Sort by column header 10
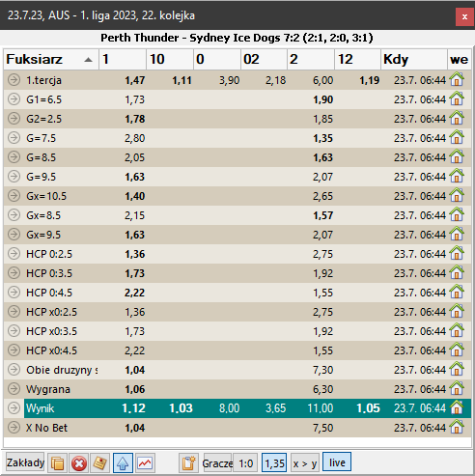The height and width of the screenshot is (476, 475). (x=170, y=59)
